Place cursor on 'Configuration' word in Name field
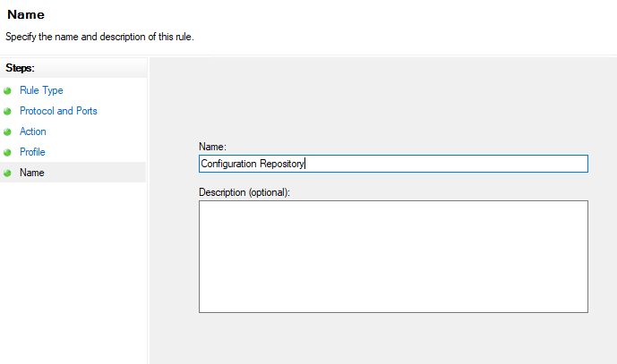 (227, 164)
